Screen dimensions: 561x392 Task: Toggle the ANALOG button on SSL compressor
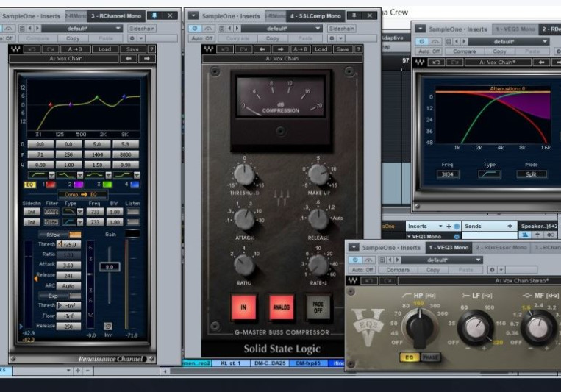[282, 307]
